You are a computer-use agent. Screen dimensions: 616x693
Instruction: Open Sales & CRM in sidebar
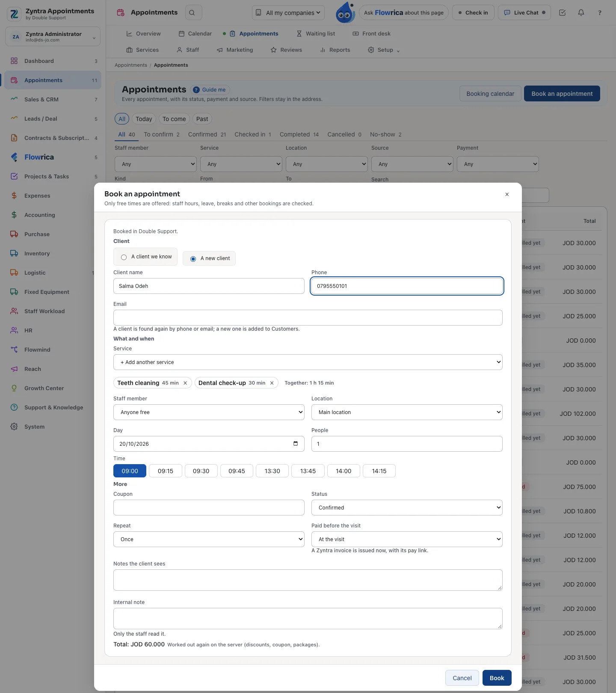point(53,99)
